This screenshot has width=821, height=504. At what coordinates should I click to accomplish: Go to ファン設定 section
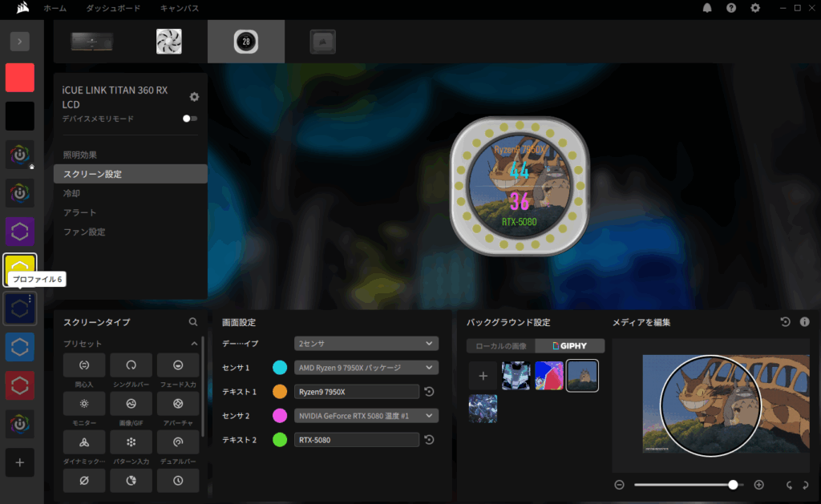coord(131,232)
